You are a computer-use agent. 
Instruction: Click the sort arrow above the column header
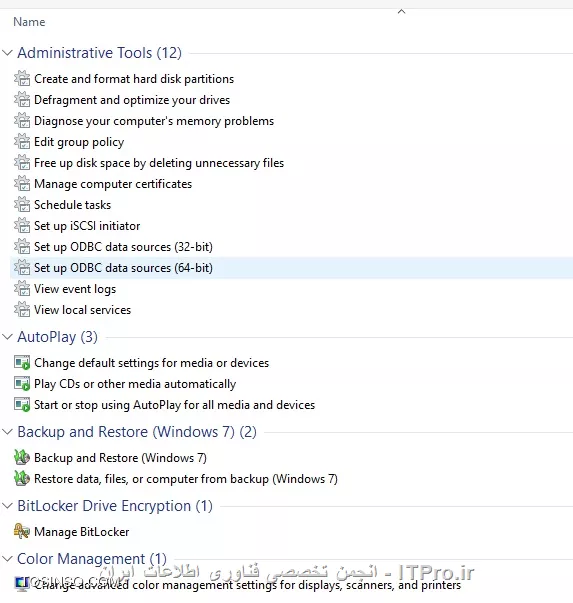point(401,12)
